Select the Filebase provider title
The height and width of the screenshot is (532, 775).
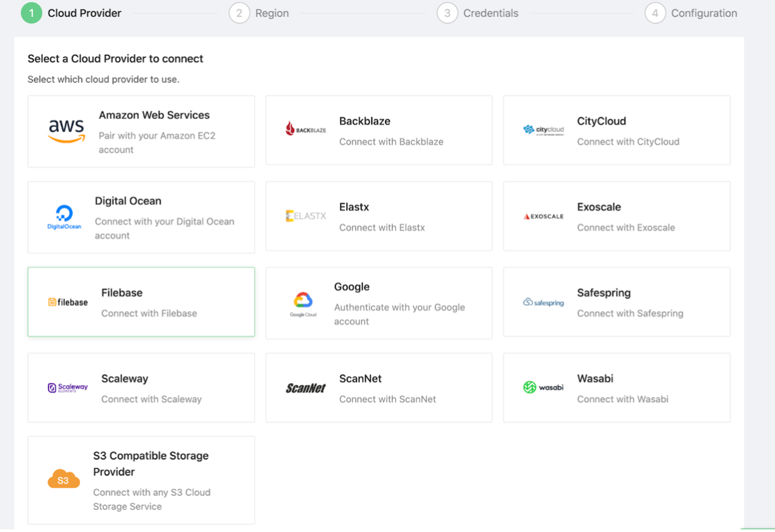(121, 293)
